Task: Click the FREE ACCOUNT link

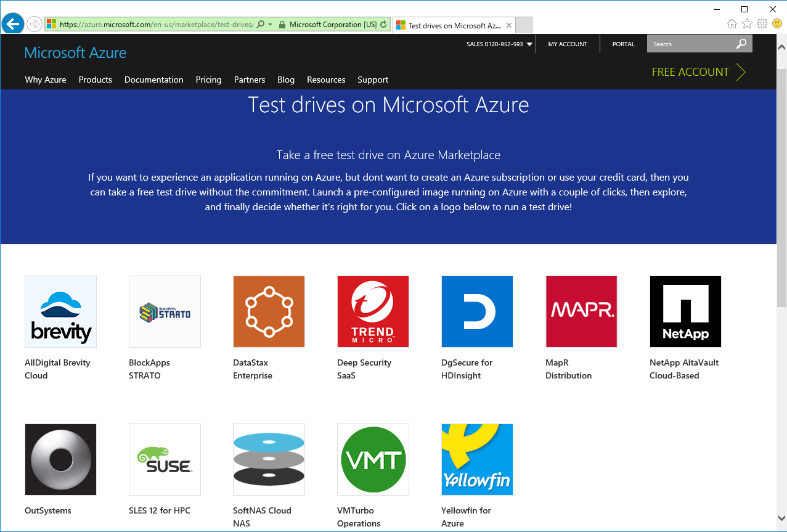Action: [x=691, y=72]
